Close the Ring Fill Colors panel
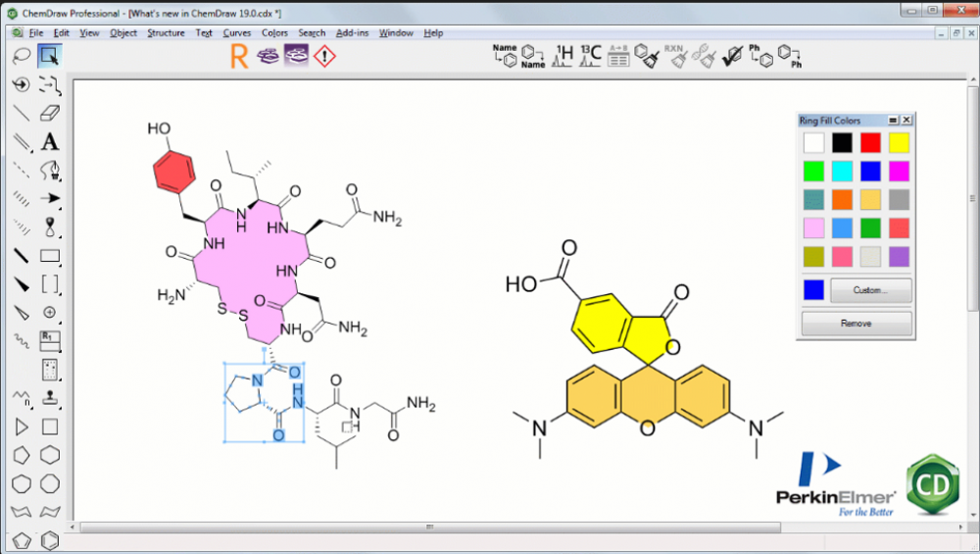This screenshot has width=980, height=554. 906,120
